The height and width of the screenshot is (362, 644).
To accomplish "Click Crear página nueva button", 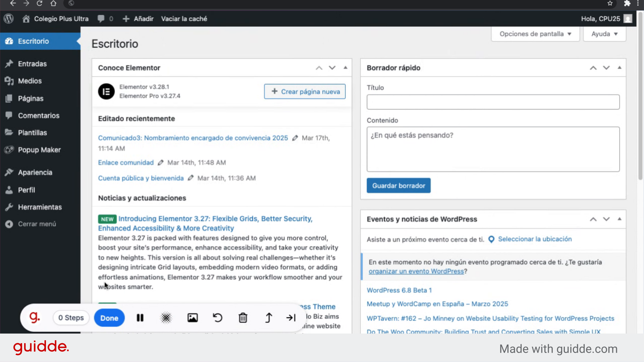I will click(305, 92).
